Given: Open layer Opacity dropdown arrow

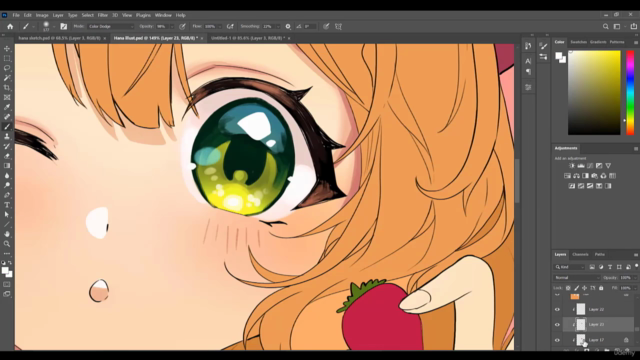Looking at the screenshot, I should click(635, 278).
